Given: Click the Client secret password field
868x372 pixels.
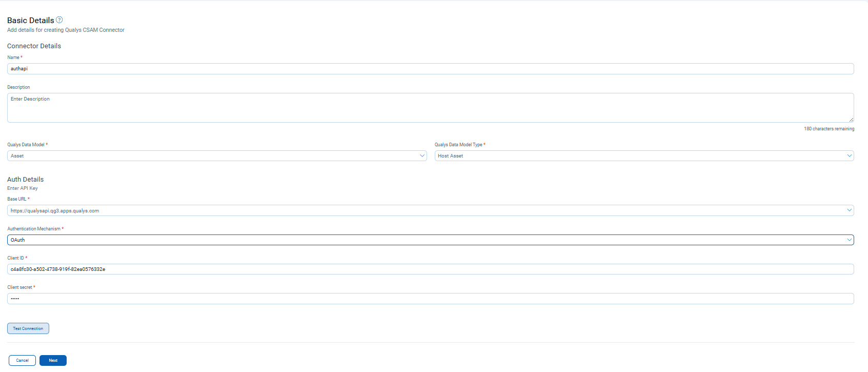Looking at the screenshot, I should [x=431, y=299].
